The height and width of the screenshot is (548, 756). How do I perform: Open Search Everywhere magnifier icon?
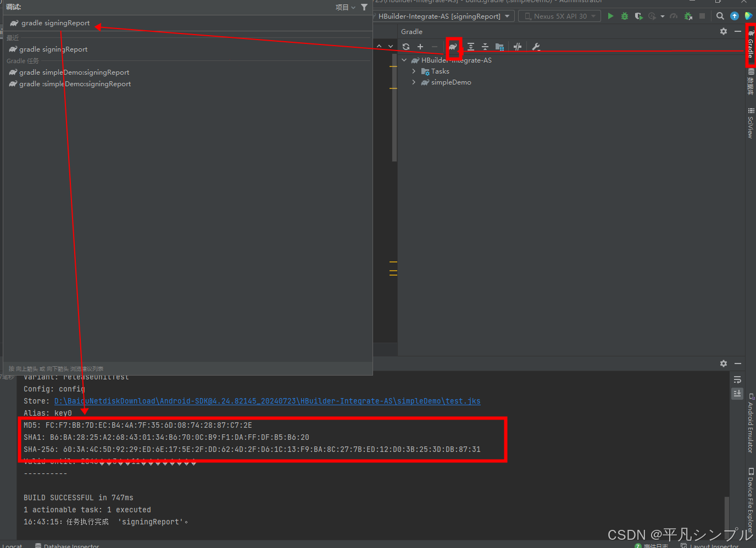click(x=720, y=16)
